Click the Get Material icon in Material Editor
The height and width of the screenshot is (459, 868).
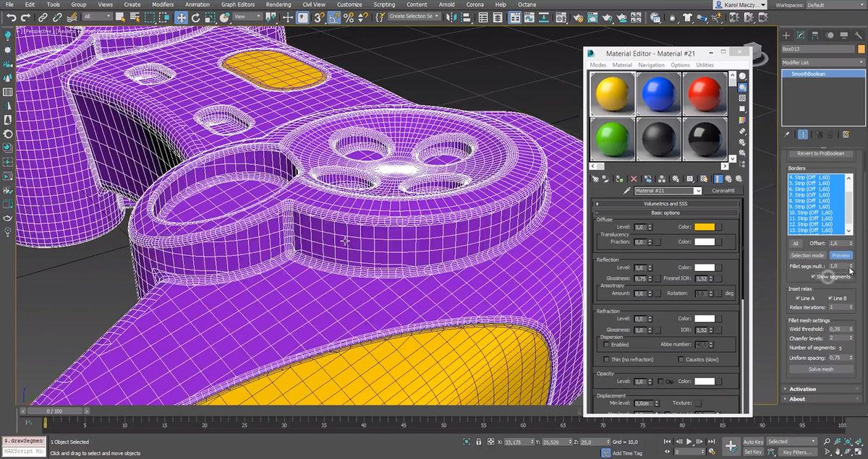[x=595, y=179]
